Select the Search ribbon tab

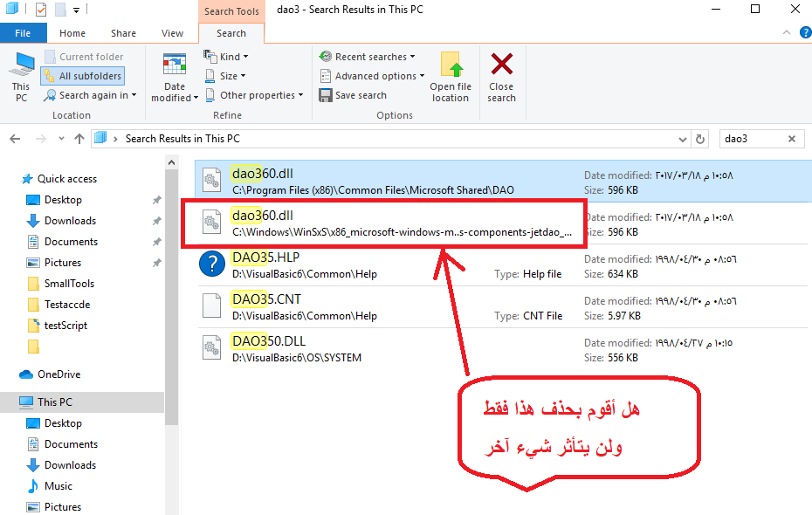pyautogui.click(x=231, y=33)
